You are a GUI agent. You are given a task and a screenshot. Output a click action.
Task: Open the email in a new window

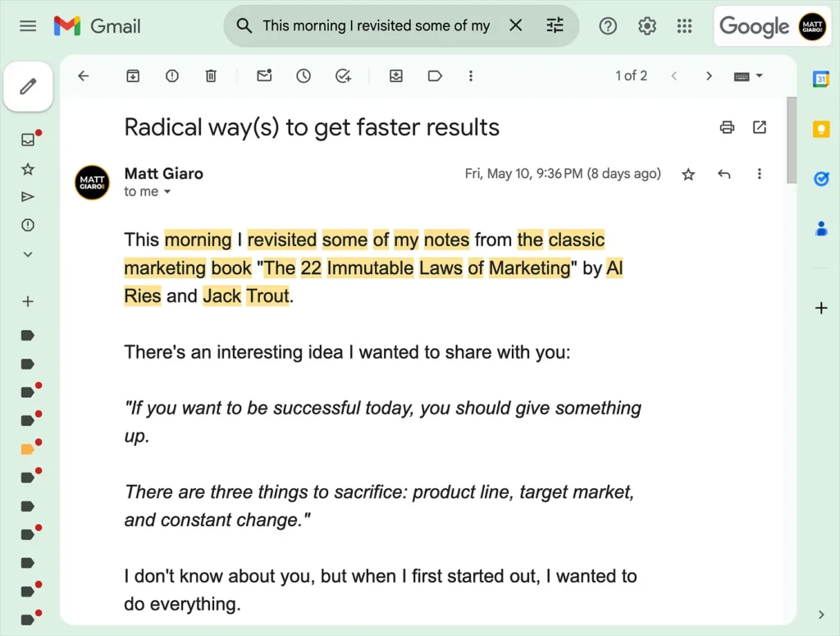tap(760, 127)
